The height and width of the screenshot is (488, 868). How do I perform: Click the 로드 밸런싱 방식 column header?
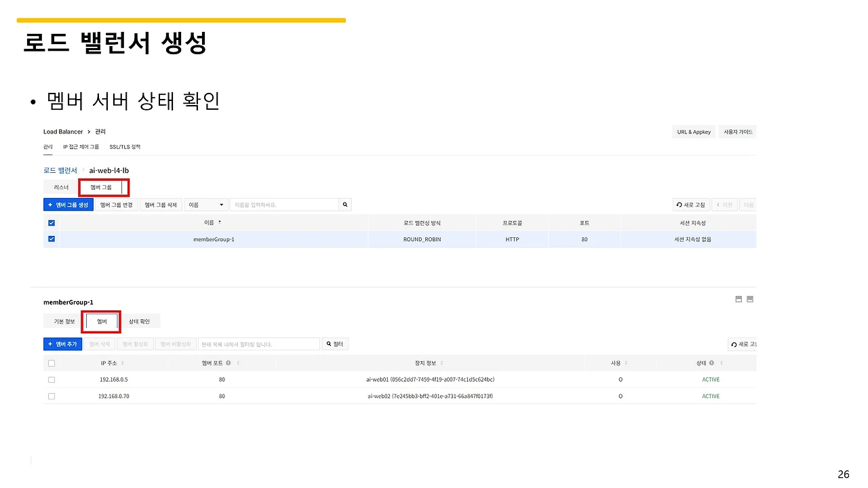coord(422,223)
